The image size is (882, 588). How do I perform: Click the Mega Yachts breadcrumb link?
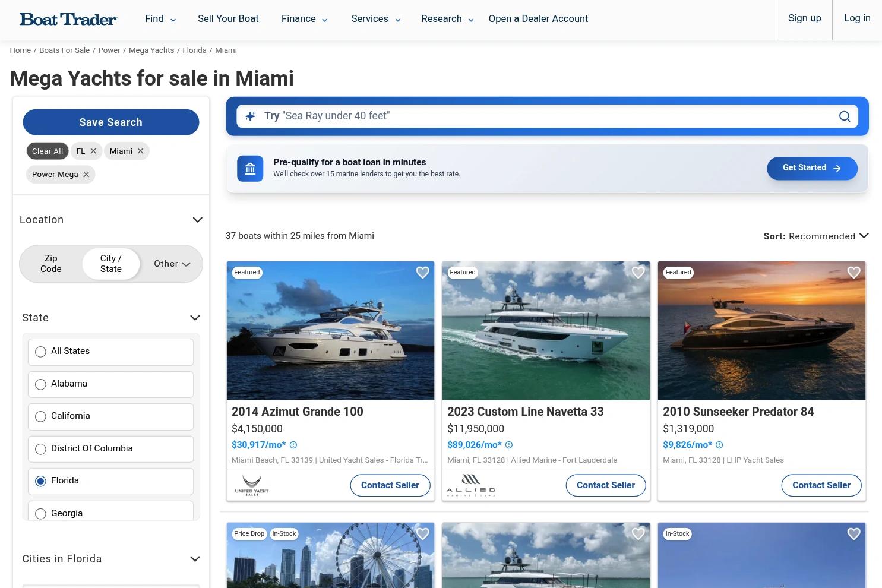pyautogui.click(x=151, y=50)
